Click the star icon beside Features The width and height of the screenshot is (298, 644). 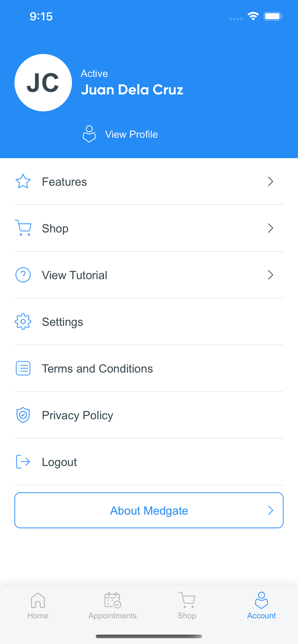23,182
